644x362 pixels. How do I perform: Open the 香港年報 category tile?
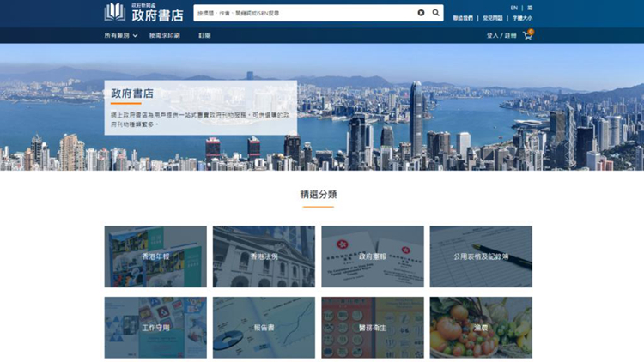click(155, 256)
